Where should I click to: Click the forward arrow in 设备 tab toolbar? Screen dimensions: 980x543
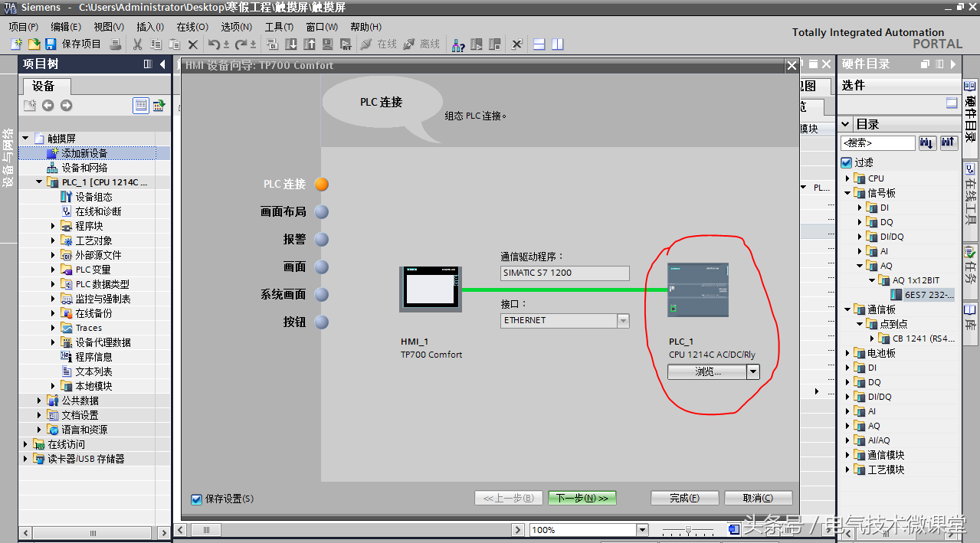point(66,106)
